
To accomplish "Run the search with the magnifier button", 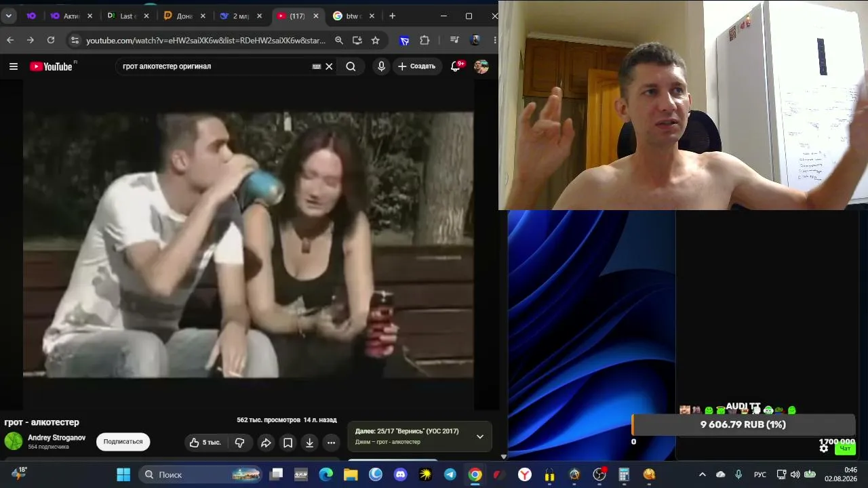I will [x=351, y=66].
